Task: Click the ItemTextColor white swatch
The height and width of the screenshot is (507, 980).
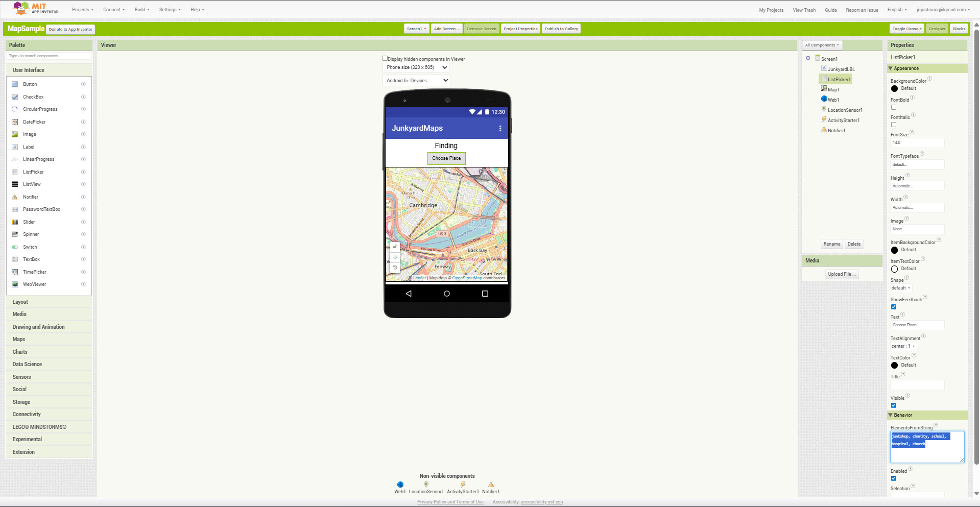Action: coord(894,269)
